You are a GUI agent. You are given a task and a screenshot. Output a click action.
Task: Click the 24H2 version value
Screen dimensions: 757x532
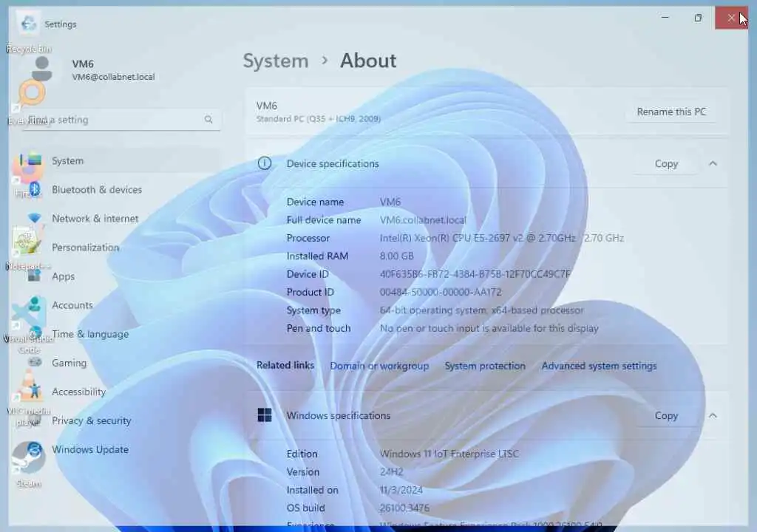coord(391,472)
